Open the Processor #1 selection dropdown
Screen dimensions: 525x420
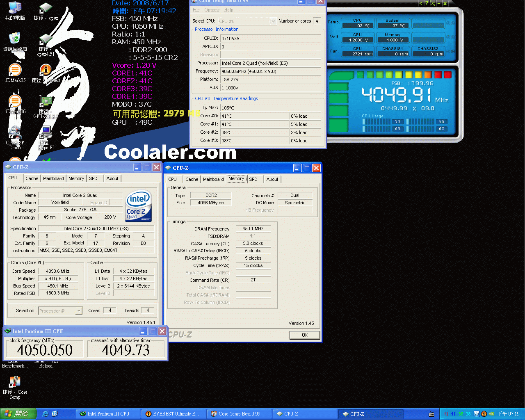60,311
